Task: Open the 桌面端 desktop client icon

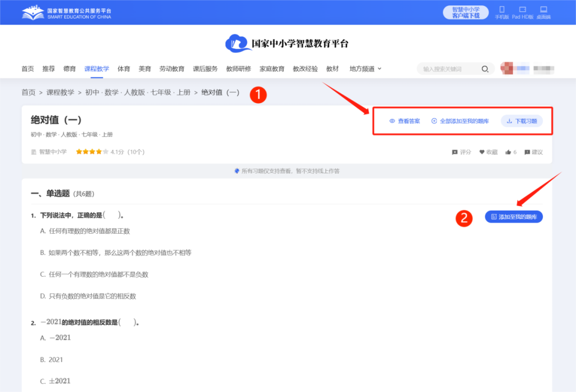Action: coord(543,10)
